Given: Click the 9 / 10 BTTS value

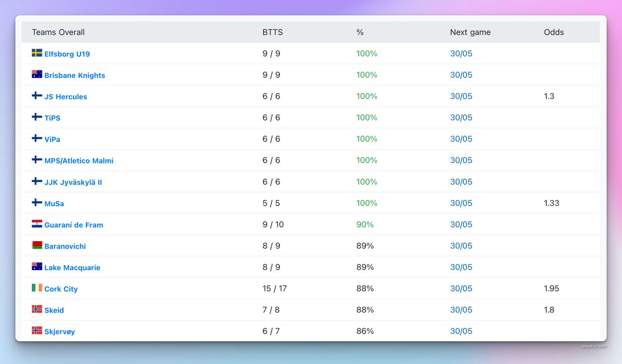Looking at the screenshot, I should pos(273,224).
